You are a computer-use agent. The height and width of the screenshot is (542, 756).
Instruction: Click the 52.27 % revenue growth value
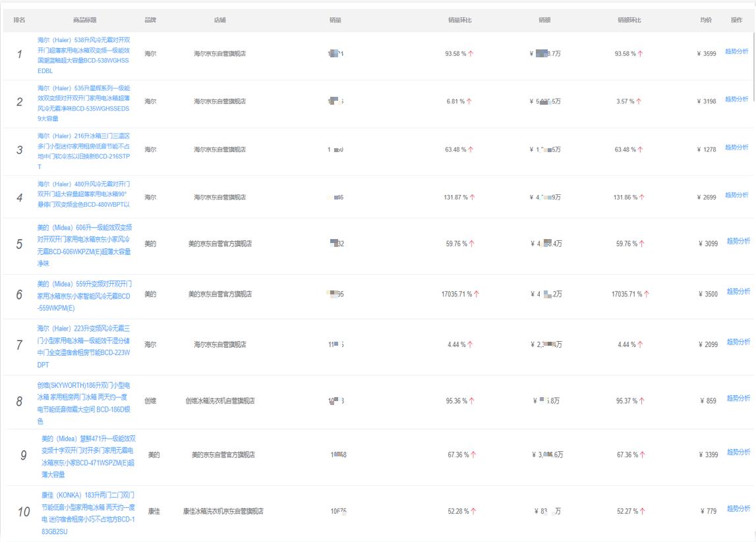pyautogui.click(x=631, y=511)
